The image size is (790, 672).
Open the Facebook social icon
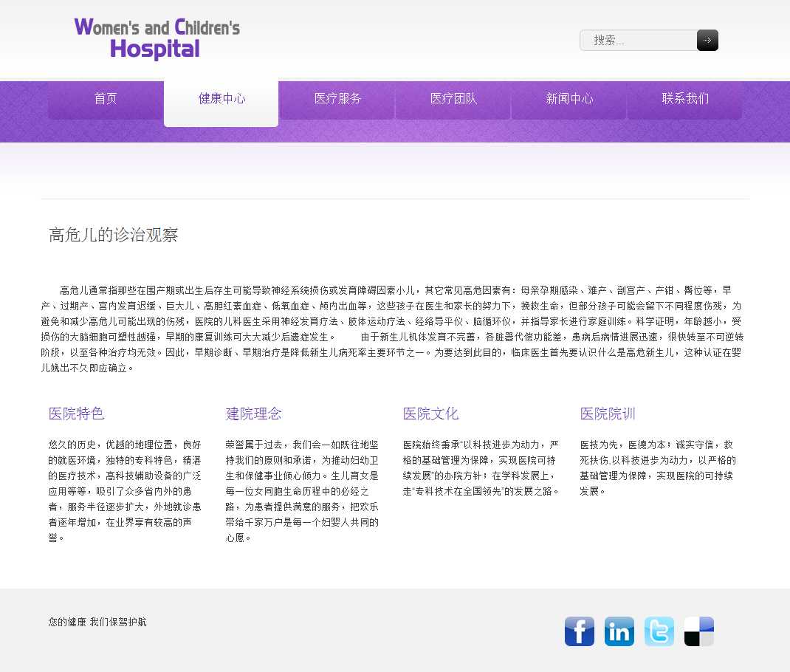pos(580,631)
